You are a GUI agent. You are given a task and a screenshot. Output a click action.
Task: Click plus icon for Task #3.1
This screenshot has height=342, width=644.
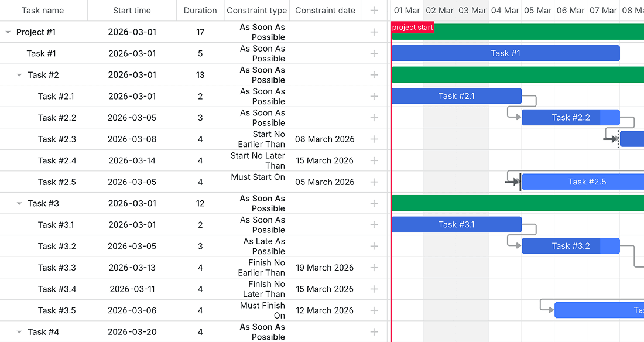[x=374, y=225]
